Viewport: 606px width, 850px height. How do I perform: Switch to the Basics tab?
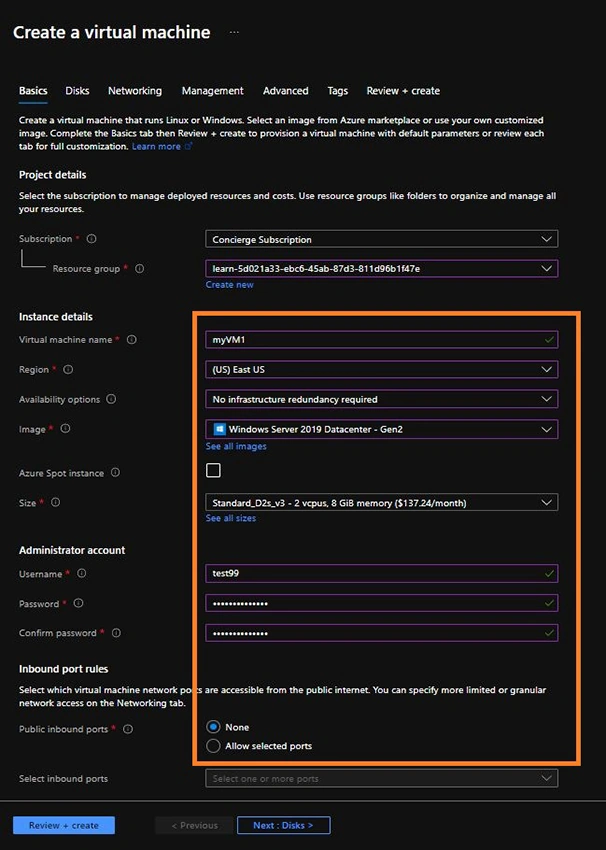click(x=33, y=91)
